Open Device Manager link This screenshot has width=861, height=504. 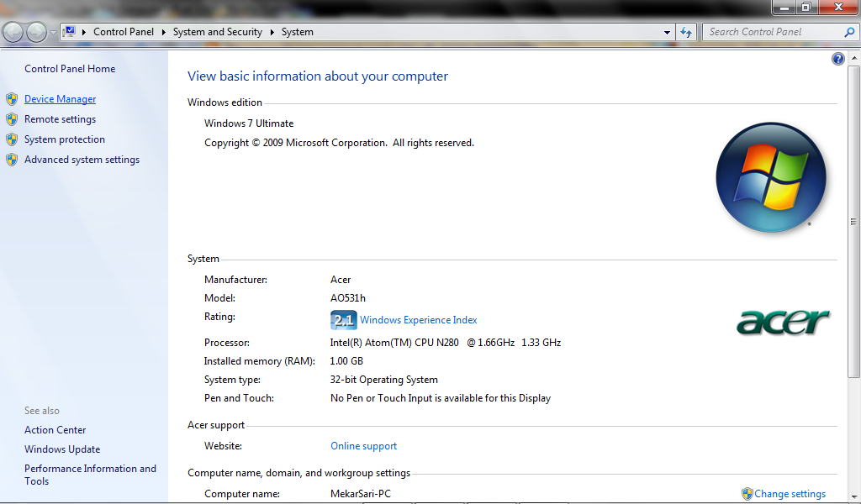click(60, 99)
